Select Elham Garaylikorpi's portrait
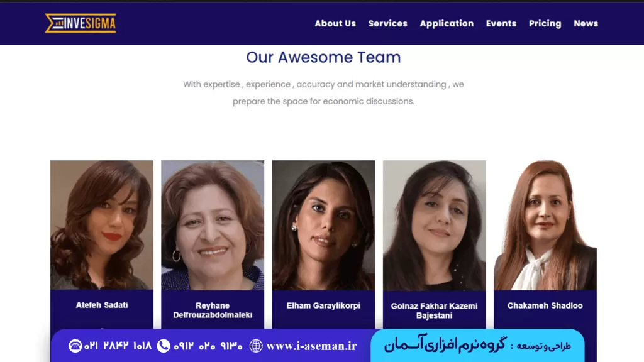Viewport: 644px width, 362px height. click(324, 225)
